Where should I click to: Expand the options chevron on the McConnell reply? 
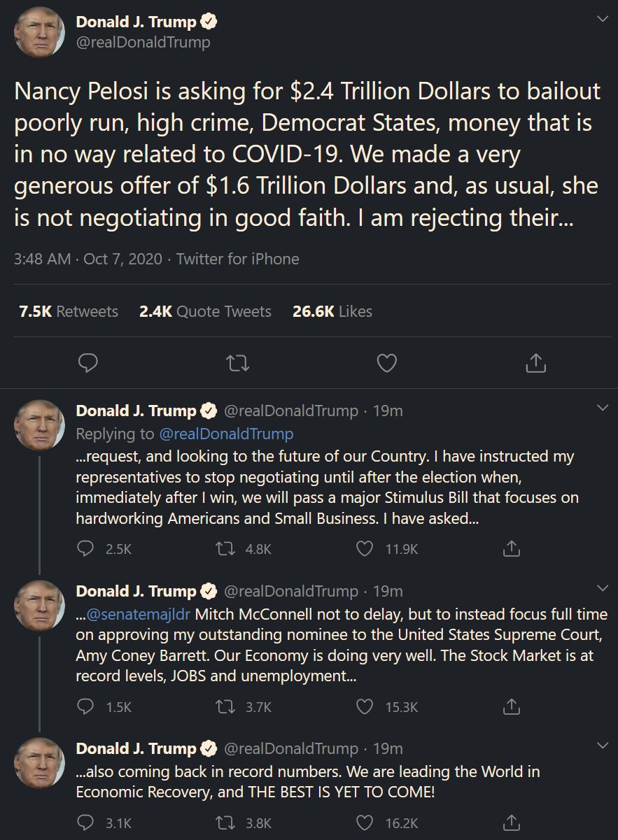tap(601, 588)
